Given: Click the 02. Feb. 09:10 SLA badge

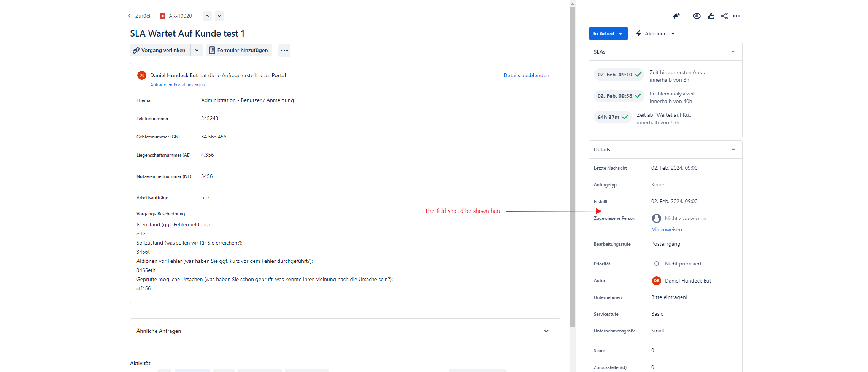Looking at the screenshot, I should pyautogui.click(x=619, y=75).
